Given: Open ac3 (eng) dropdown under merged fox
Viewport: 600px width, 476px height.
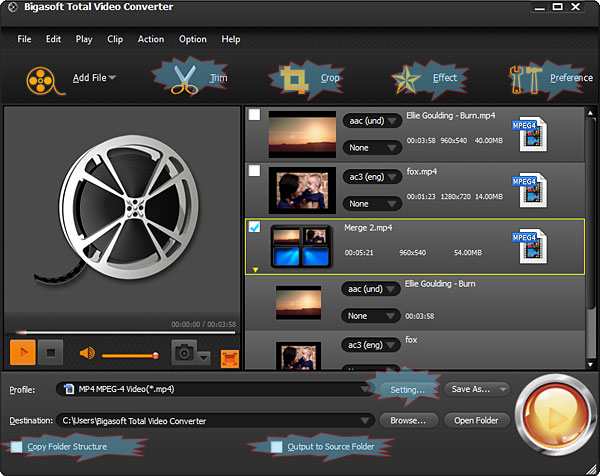Looking at the screenshot, I should coord(370,345).
